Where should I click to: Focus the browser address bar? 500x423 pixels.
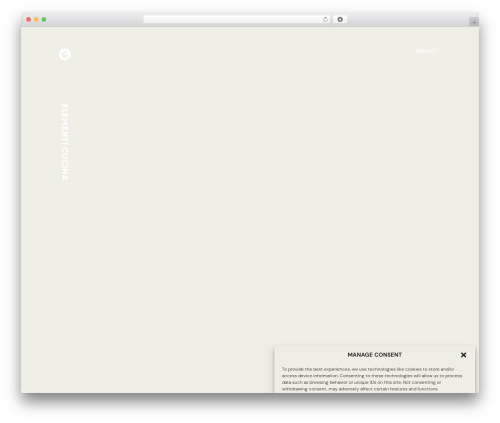tap(237, 20)
